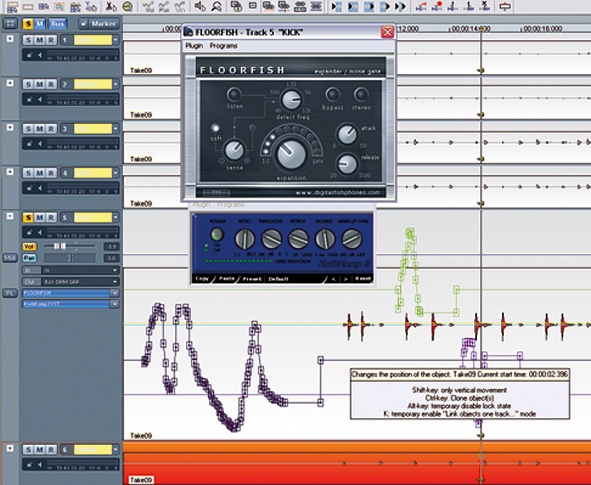The image size is (591, 485).
Task: Click the marker icon with red dot
Action: (x=437, y=6)
